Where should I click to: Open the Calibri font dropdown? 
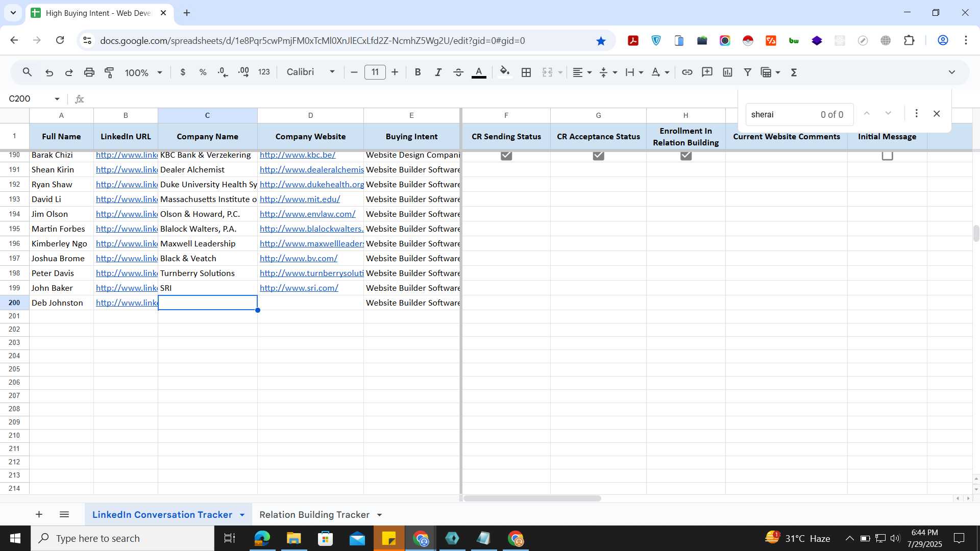click(x=311, y=72)
